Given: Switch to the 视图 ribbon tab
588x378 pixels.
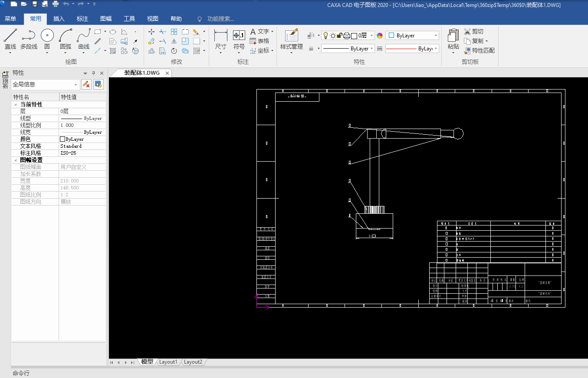Looking at the screenshot, I should click(x=153, y=19).
